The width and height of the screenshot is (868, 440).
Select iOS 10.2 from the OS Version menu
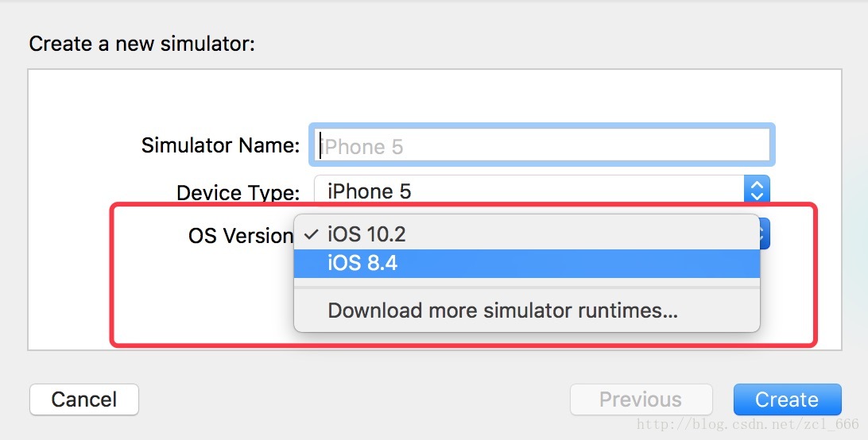coord(526,234)
